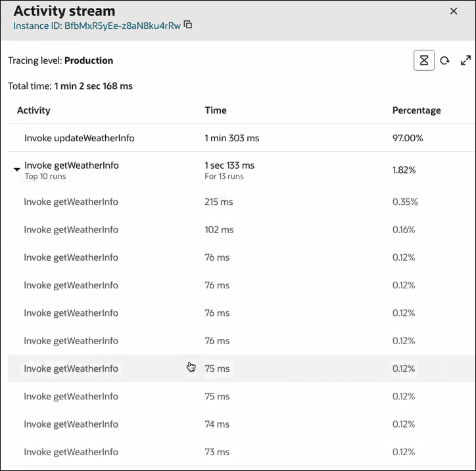
Task: Select the getWeatherInfo run taking 74 ms
Action: pyautogui.click(x=241, y=424)
